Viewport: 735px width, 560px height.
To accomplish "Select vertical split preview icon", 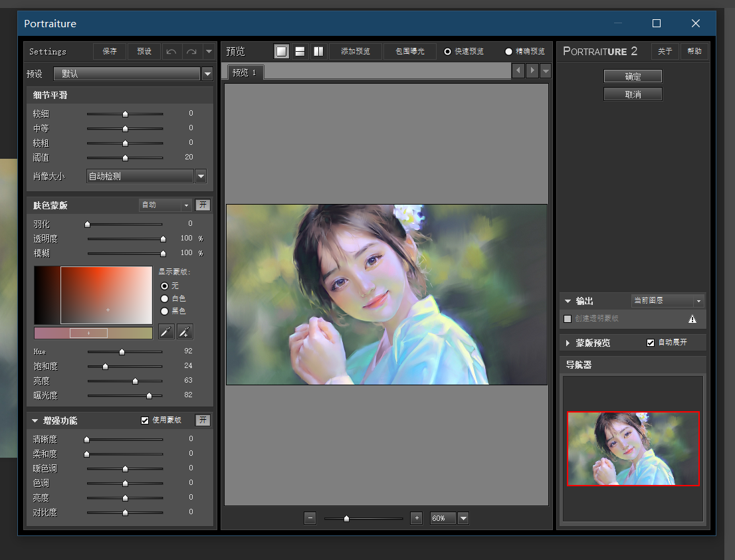I will point(318,52).
